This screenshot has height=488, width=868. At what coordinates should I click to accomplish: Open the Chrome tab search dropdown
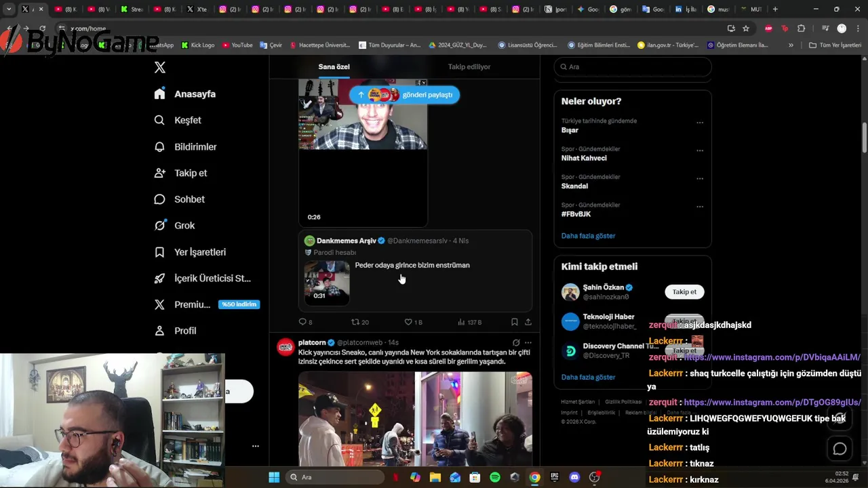(x=9, y=9)
